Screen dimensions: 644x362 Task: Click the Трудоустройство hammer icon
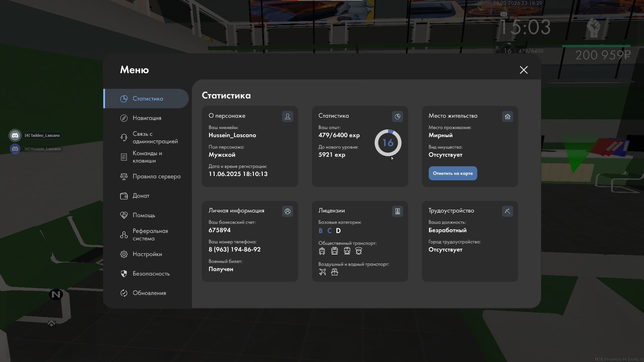pos(507,211)
